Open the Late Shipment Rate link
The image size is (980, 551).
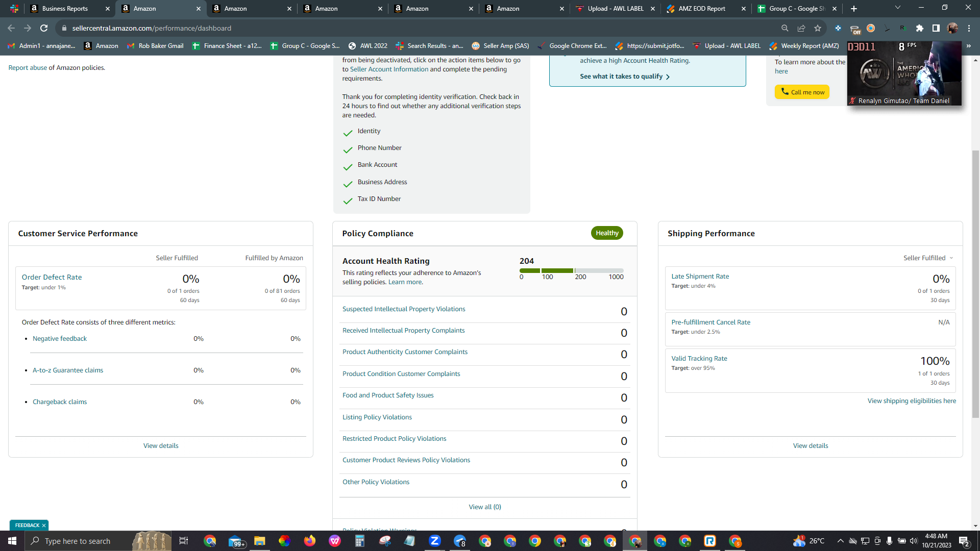pos(700,277)
